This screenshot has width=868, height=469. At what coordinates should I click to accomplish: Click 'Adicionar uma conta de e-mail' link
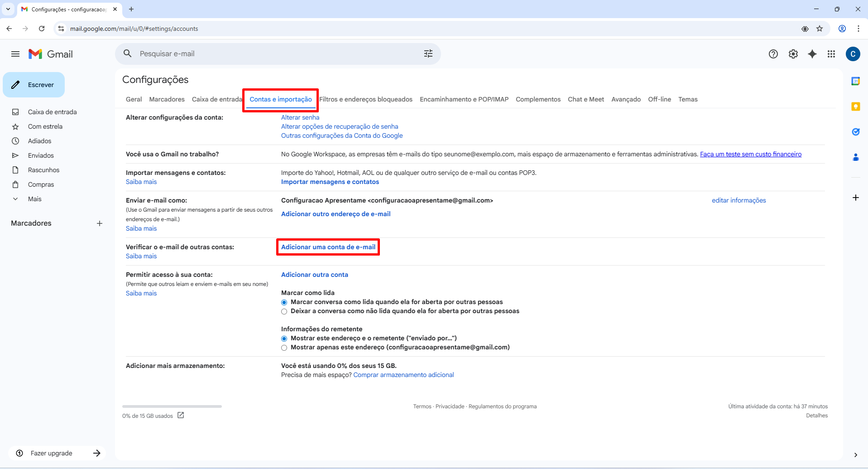coord(328,247)
